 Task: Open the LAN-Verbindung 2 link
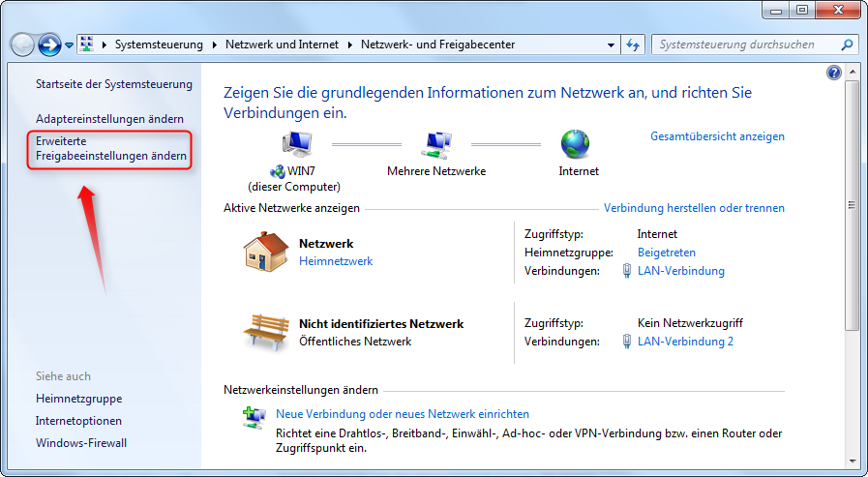point(685,342)
